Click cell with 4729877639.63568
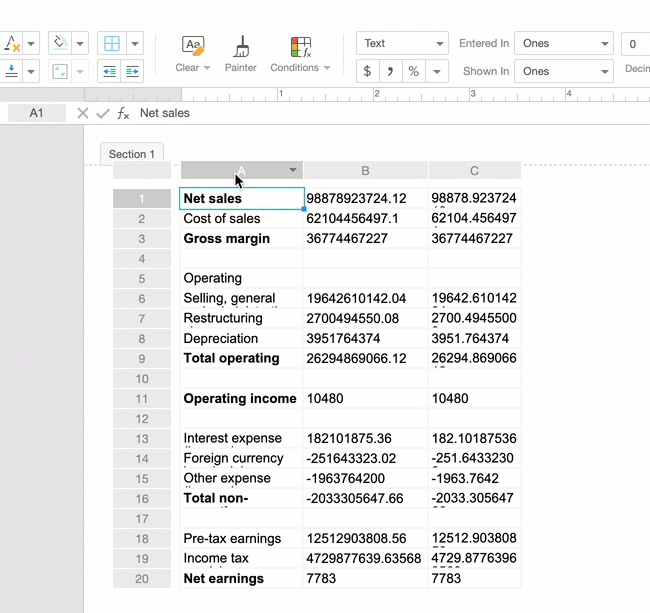Screen dimensions: 650x613 pyautogui.click(x=366, y=559)
